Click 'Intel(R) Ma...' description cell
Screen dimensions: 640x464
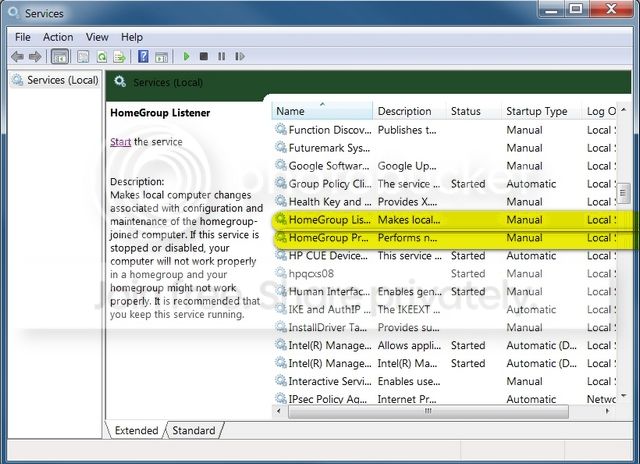pos(407,364)
